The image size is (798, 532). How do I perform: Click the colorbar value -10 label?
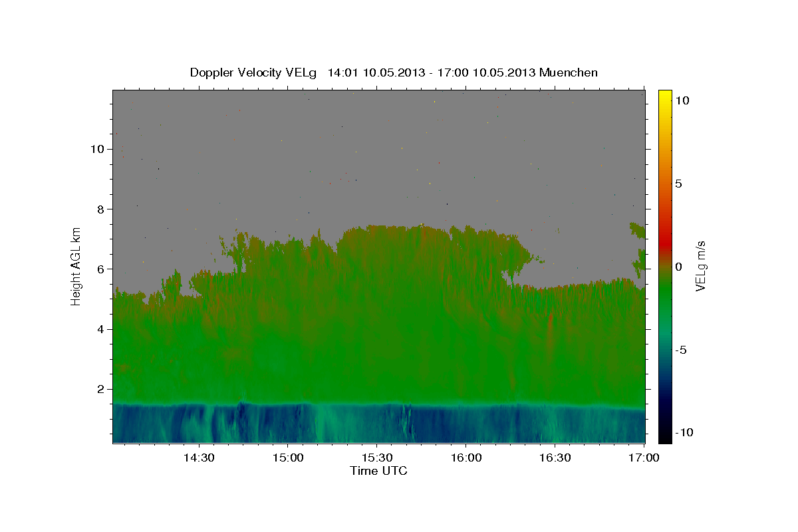pyautogui.click(x=684, y=433)
